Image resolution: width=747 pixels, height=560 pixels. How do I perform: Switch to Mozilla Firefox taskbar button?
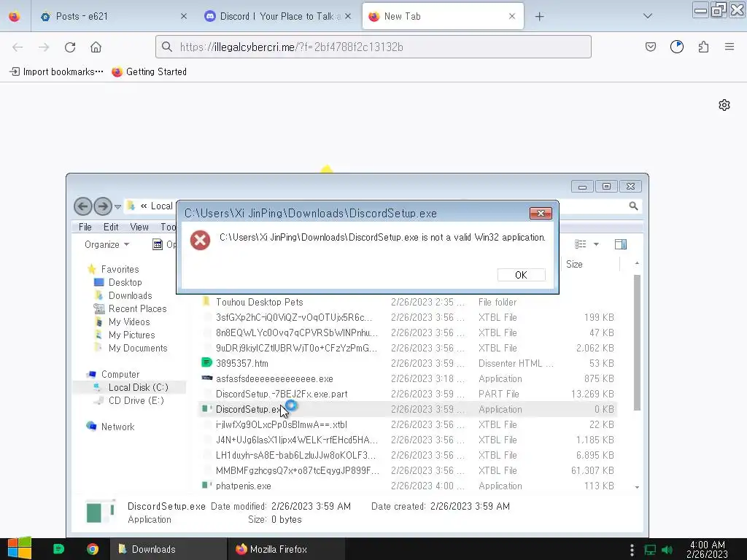[287, 549]
